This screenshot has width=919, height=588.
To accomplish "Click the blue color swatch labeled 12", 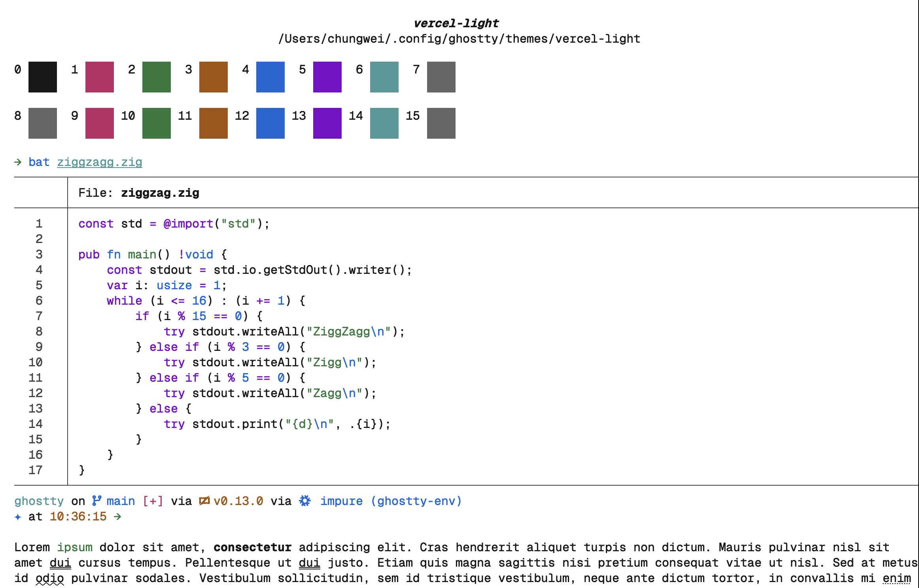I will point(270,123).
